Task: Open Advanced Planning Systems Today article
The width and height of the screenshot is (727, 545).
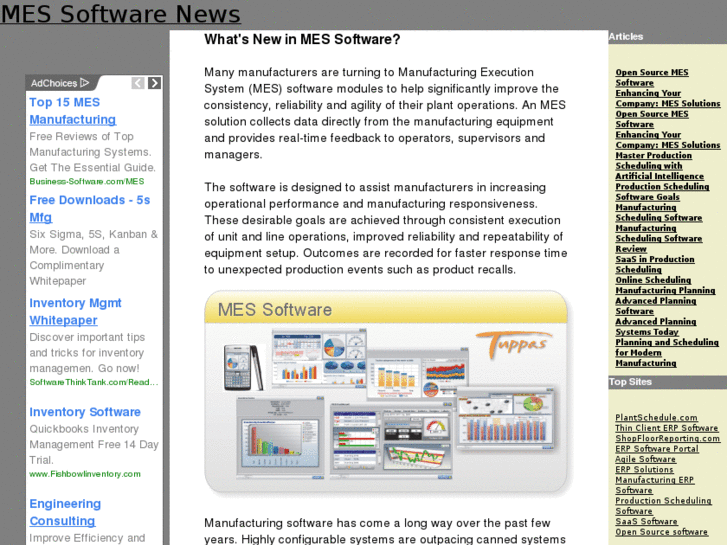Action: point(656,327)
